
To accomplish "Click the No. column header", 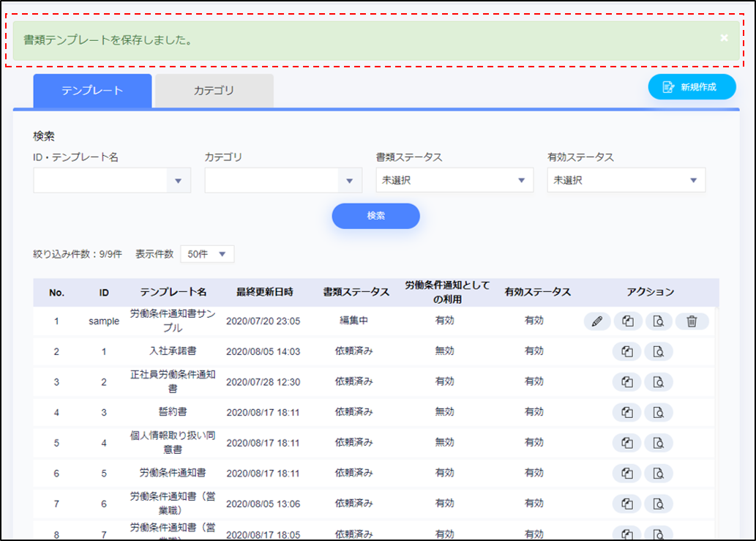I will [x=56, y=293].
